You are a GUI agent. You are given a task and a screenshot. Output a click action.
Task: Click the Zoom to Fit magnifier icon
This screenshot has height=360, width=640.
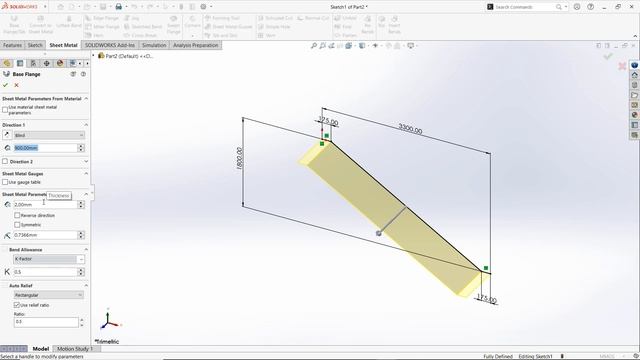[313, 46]
